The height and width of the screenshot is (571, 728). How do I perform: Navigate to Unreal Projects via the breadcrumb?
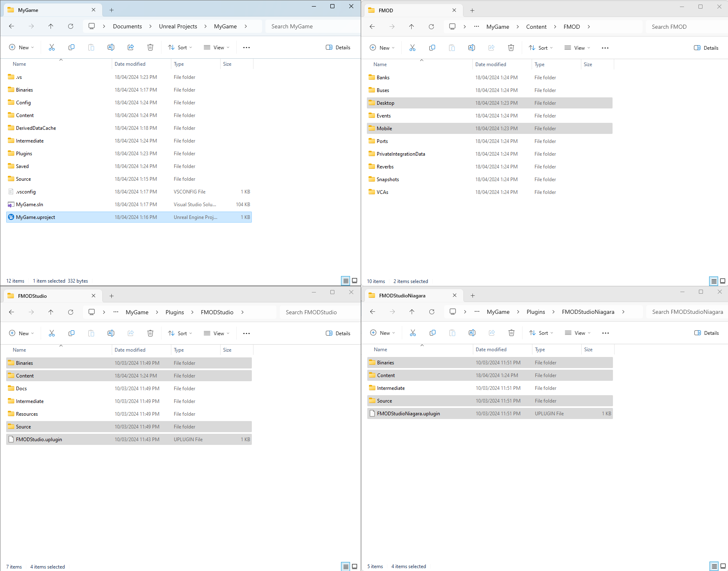[178, 26]
